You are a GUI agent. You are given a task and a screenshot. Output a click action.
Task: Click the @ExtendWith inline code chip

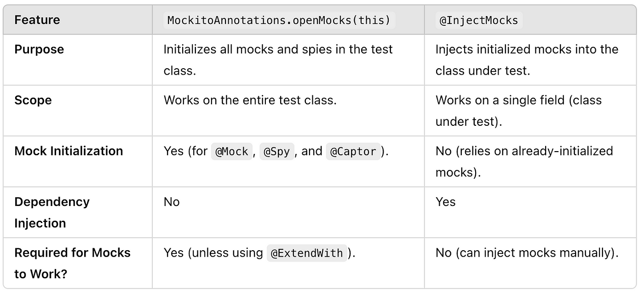click(x=307, y=253)
